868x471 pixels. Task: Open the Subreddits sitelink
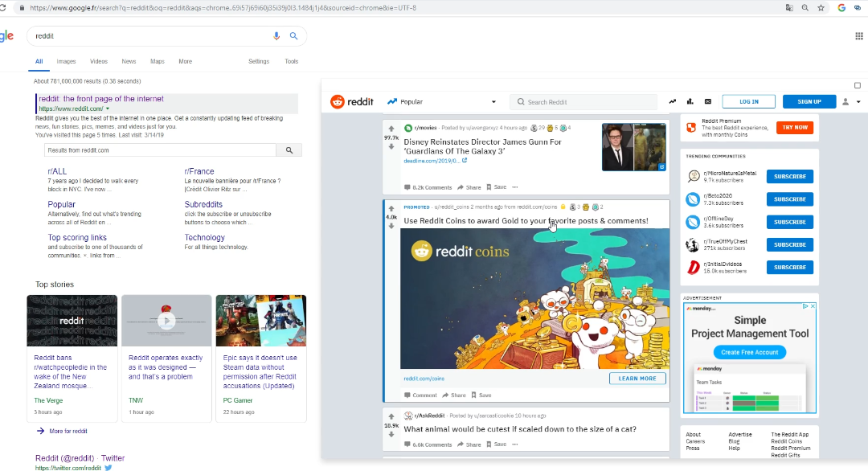[x=203, y=204]
